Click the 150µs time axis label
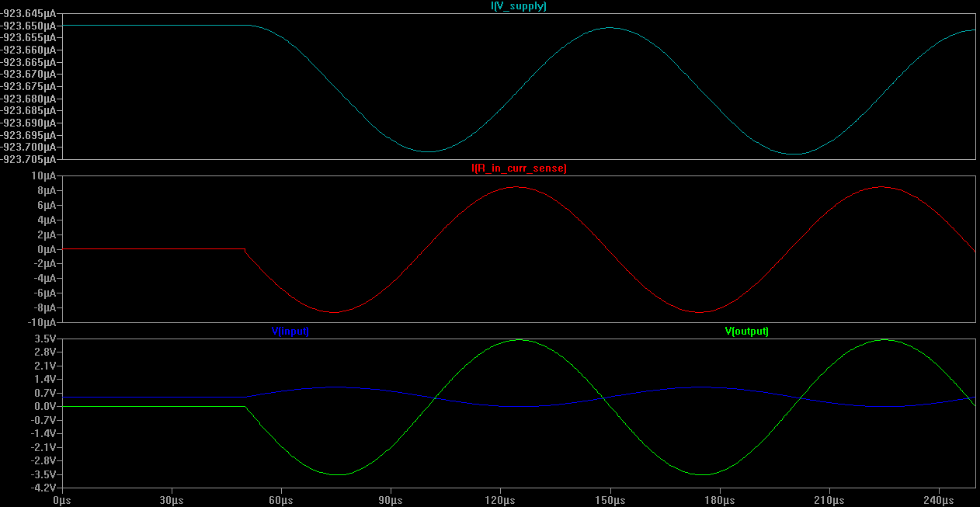Viewport: 980px width, 507px height. tap(610, 500)
